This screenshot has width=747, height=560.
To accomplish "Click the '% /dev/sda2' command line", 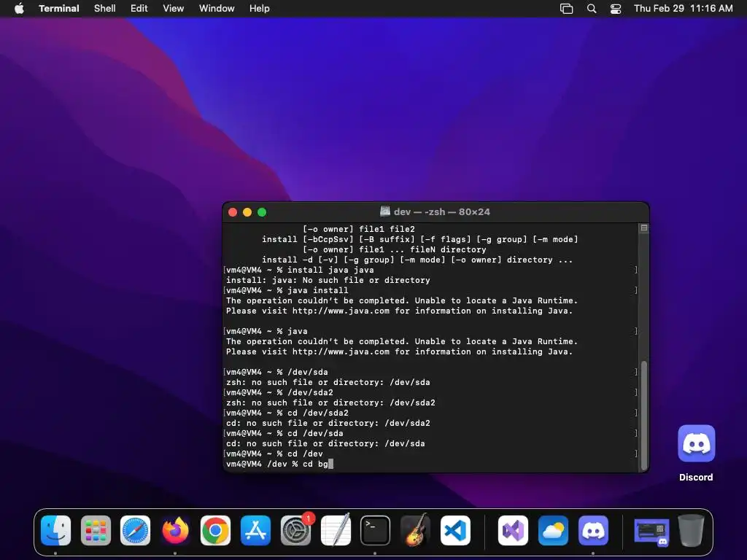I will pyautogui.click(x=279, y=393).
